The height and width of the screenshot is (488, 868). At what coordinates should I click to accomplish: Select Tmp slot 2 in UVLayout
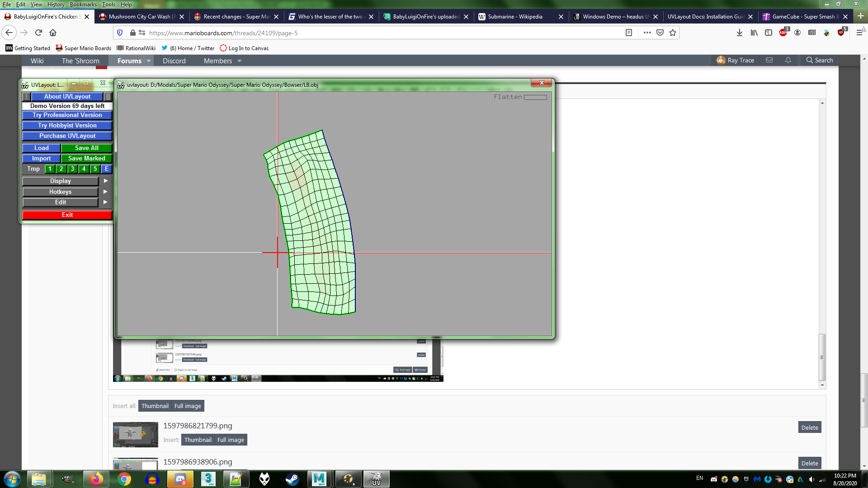[x=61, y=169]
